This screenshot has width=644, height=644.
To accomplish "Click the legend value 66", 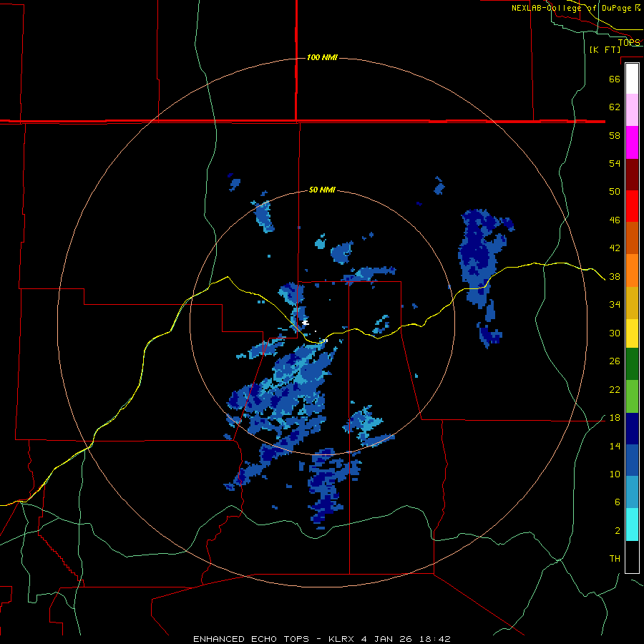I will point(615,79).
